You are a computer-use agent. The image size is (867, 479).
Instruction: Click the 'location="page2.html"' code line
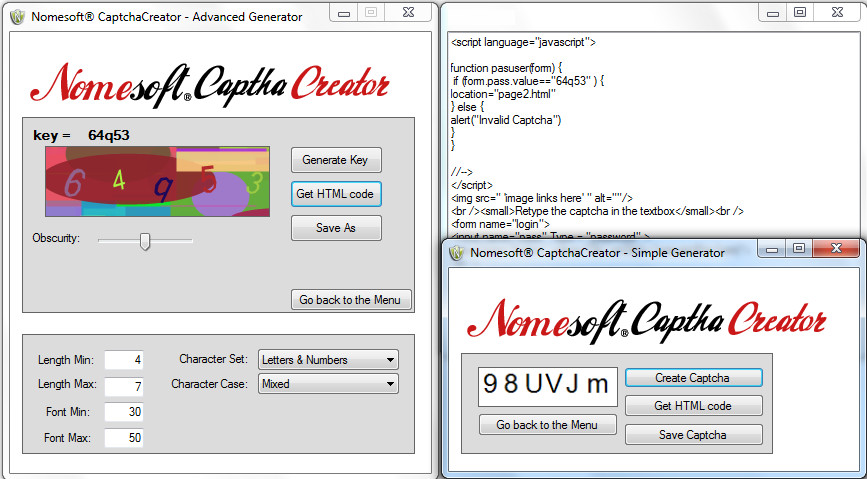503,94
